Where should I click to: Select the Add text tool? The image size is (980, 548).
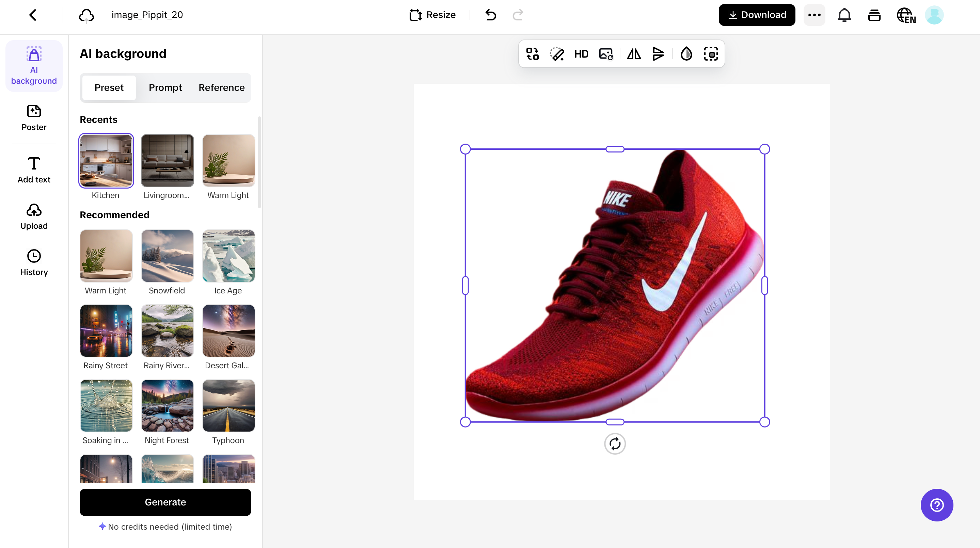coord(34,171)
